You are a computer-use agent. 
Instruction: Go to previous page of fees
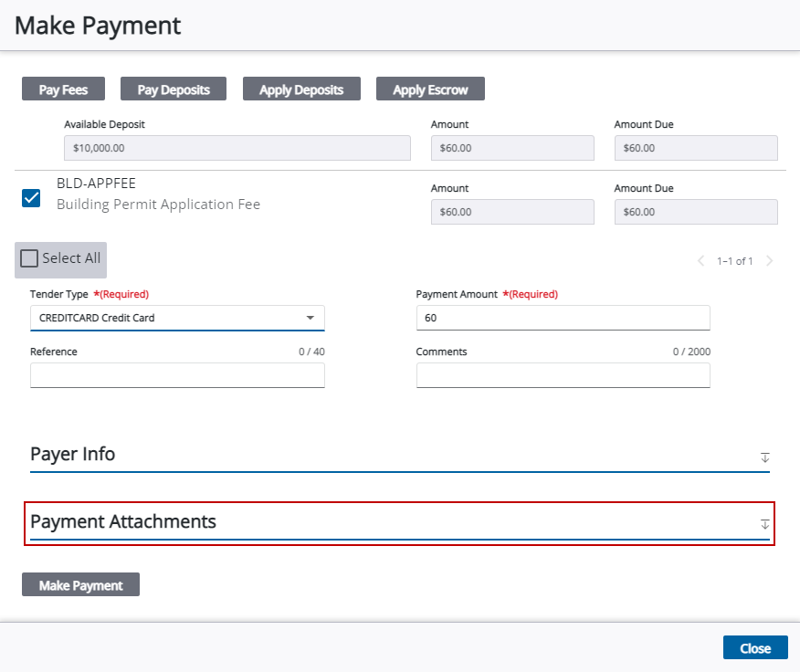coord(700,261)
